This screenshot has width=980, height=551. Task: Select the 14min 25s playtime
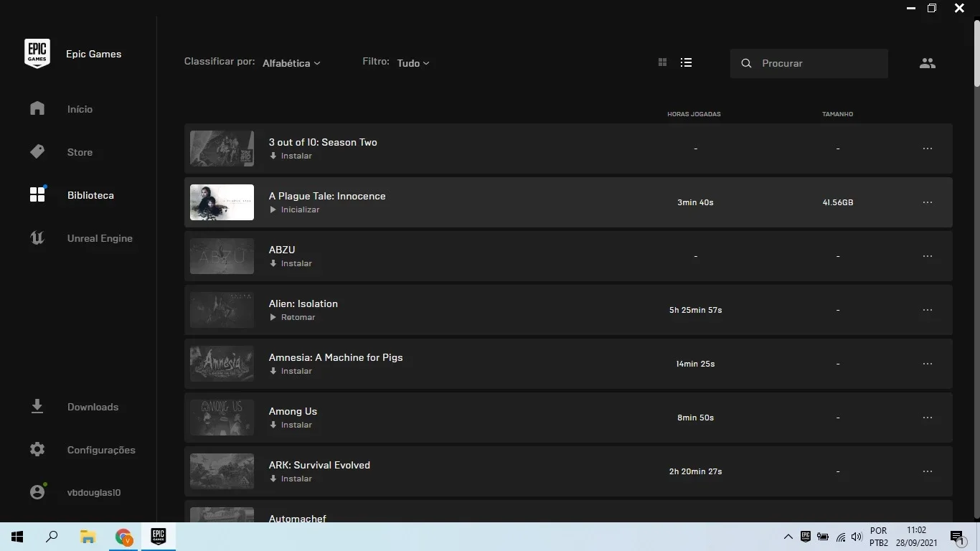(695, 364)
